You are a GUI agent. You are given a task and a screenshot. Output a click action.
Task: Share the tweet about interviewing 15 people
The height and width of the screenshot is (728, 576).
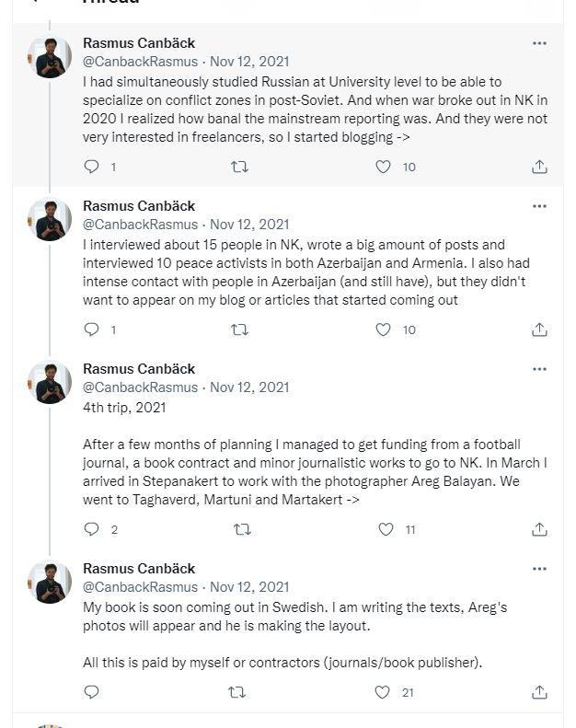(x=539, y=329)
